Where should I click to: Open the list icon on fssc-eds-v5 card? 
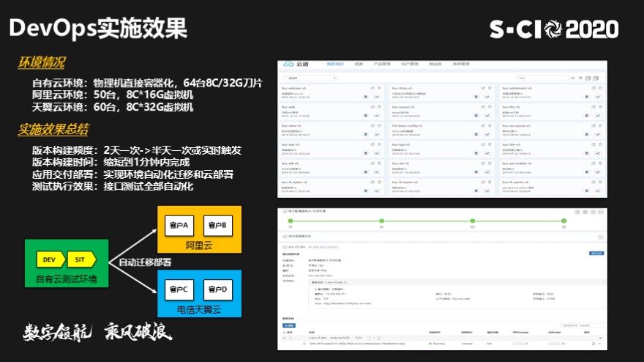click(x=365, y=153)
